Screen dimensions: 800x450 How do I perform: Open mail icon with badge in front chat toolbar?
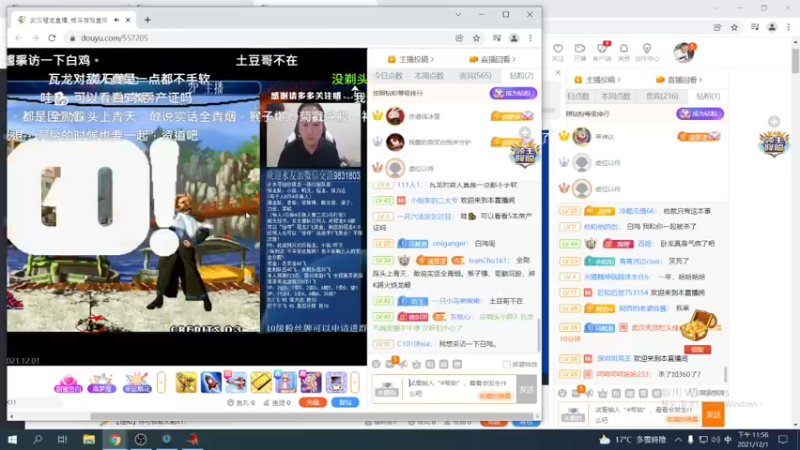[x=390, y=364]
